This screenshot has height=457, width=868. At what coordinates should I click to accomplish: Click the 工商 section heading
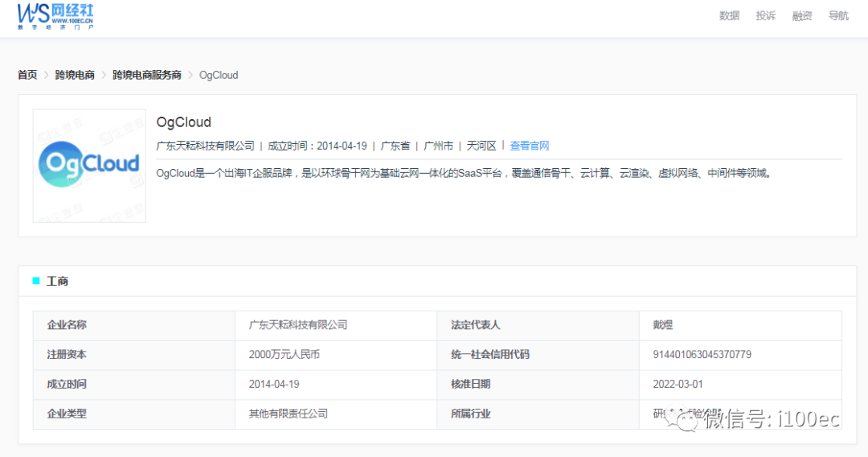click(57, 282)
